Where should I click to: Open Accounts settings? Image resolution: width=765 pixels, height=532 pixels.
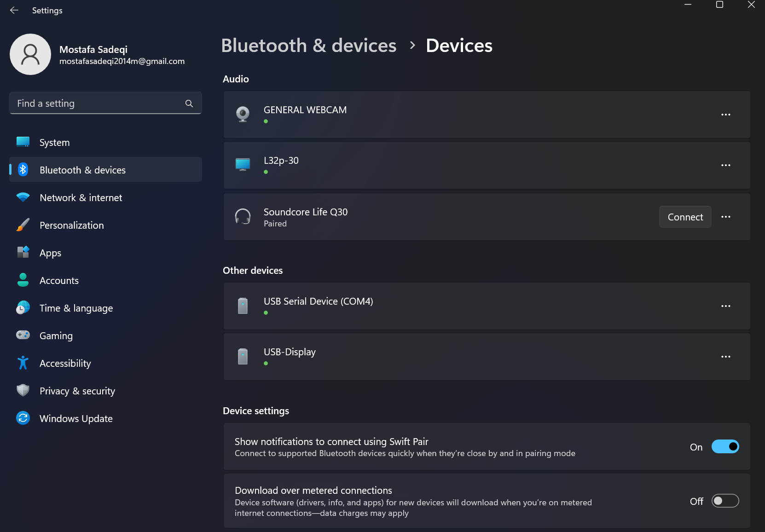click(x=105, y=280)
